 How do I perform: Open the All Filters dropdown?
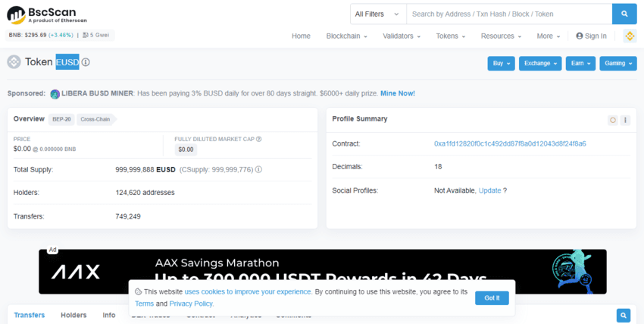[x=378, y=14]
